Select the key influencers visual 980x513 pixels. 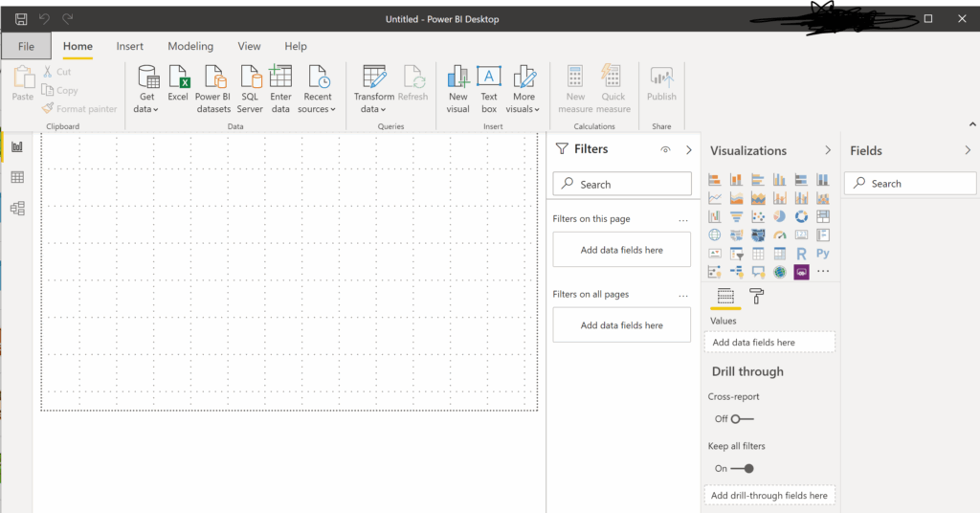[714, 272]
